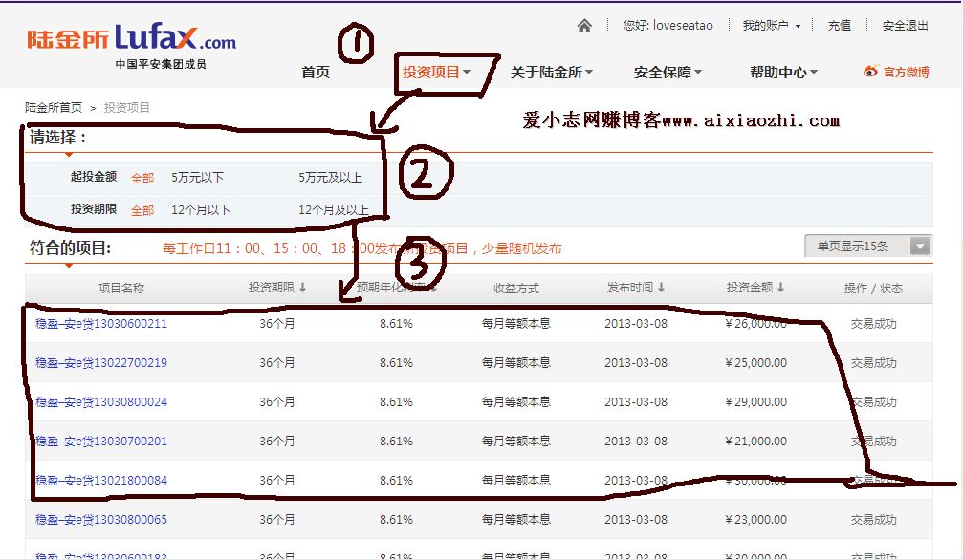Sort by 投资期限 arrow in table header
The height and width of the screenshot is (560, 963).
click(303, 288)
